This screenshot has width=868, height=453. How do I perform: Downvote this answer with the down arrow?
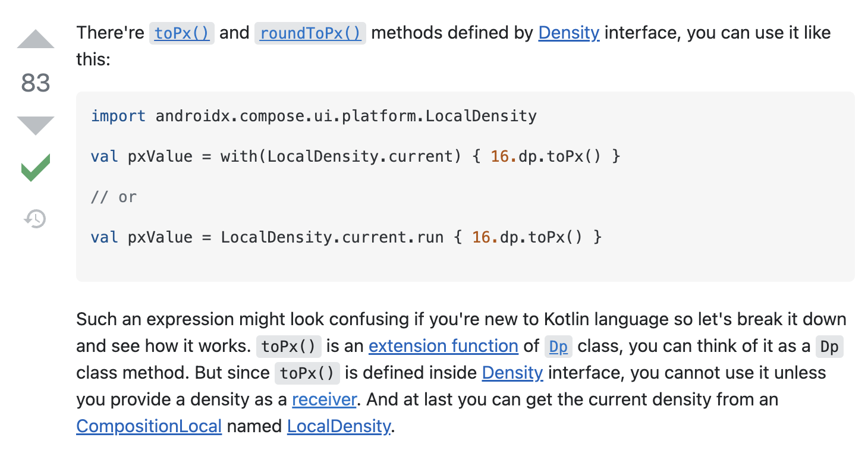(x=36, y=125)
